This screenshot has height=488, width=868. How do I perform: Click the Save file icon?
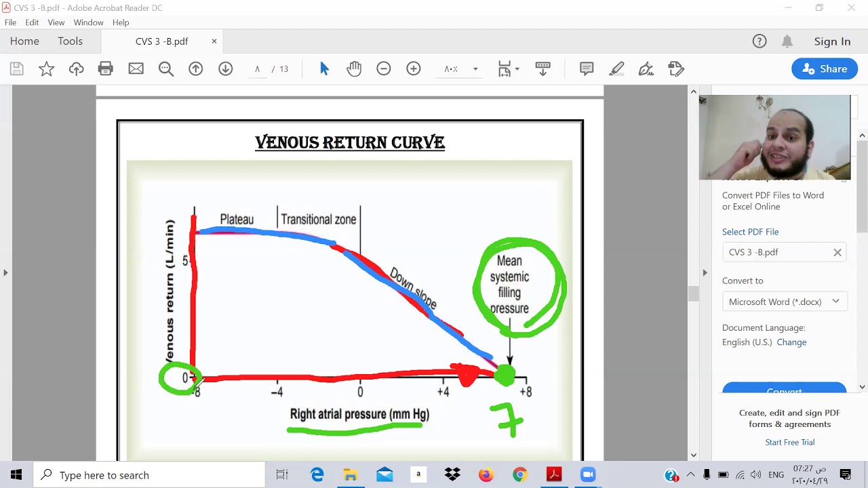[x=17, y=68]
